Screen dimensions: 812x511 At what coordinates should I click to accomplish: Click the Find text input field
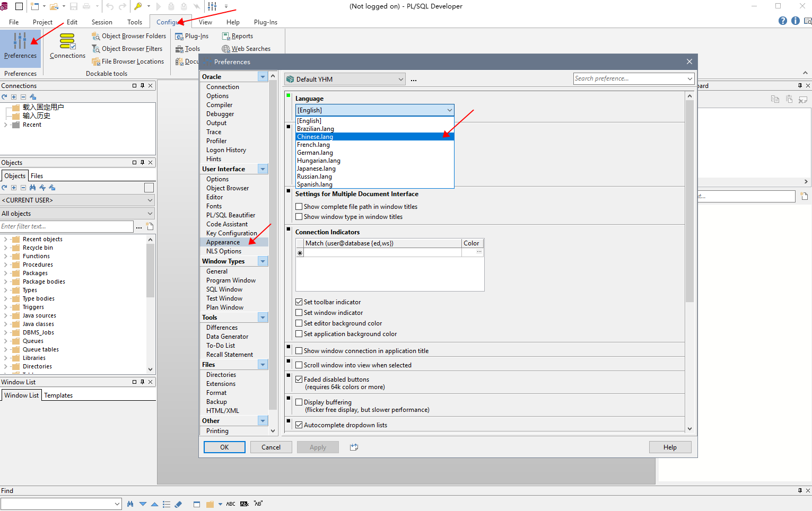61,504
